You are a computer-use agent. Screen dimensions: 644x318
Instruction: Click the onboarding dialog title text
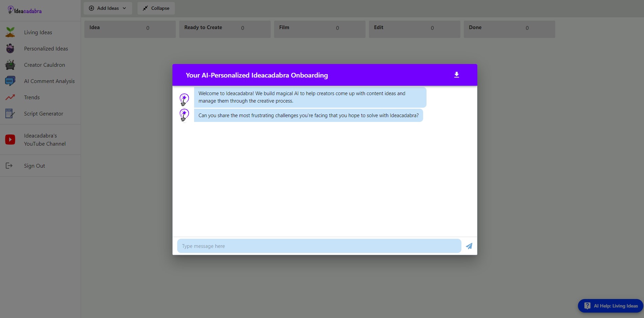coord(257,75)
